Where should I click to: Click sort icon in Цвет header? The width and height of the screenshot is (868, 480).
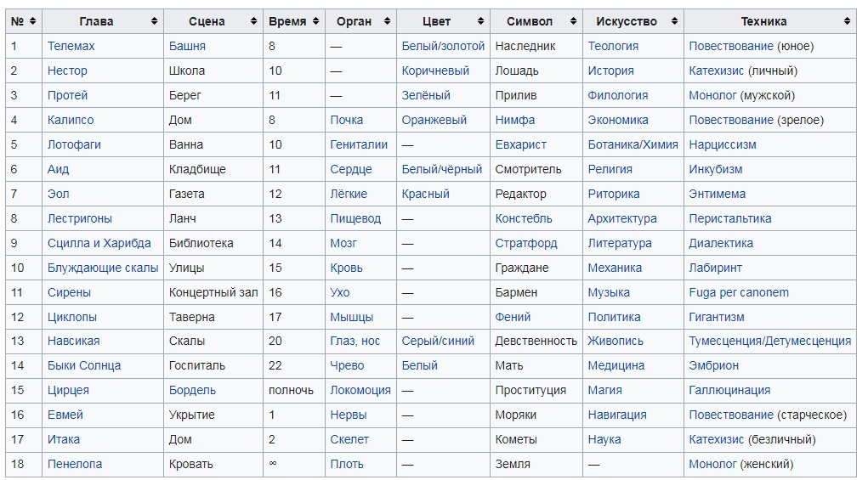pos(480,21)
